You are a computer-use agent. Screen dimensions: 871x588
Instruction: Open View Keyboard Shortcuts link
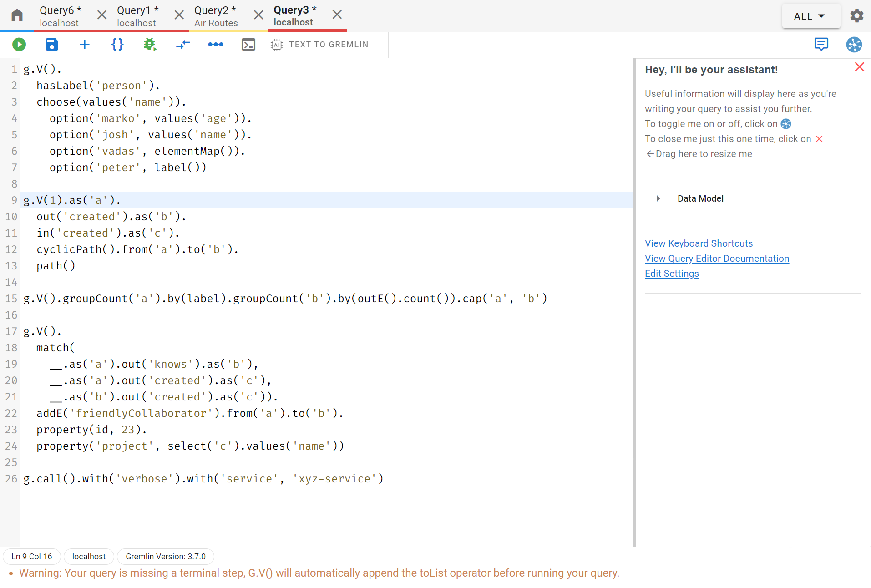pyautogui.click(x=699, y=243)
